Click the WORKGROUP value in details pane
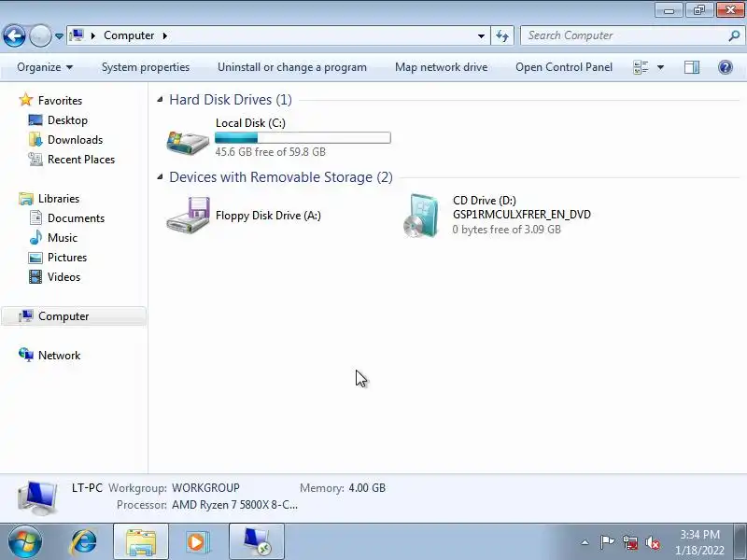 point(205,488)
